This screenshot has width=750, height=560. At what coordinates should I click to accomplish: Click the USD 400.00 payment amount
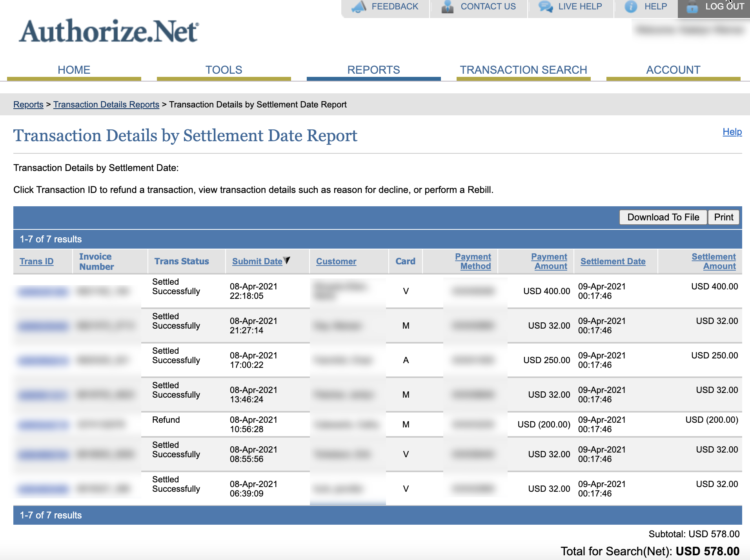tap(547, 291)
